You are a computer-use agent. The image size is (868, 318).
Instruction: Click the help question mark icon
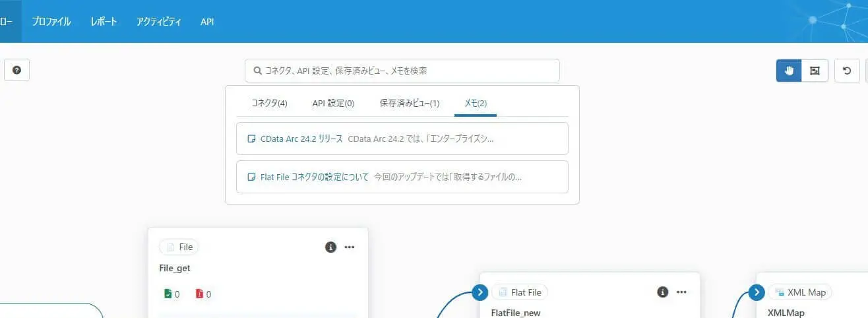(x=17, y=70)
